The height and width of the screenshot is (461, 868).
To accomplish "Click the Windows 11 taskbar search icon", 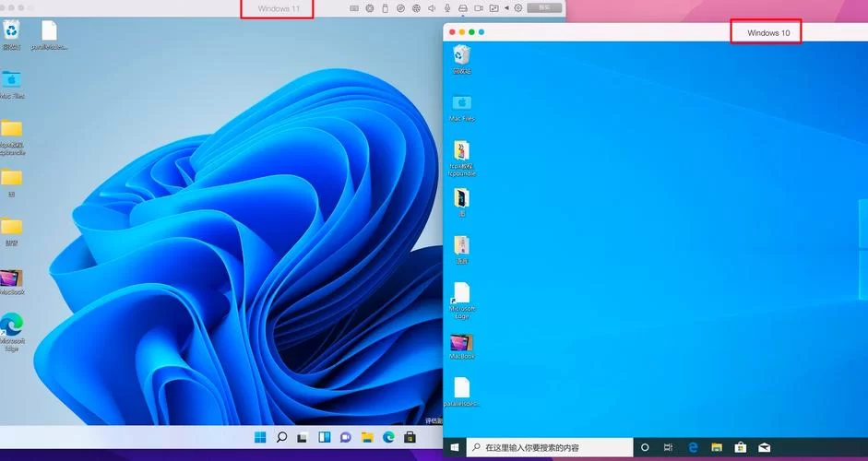I will 281,437.
